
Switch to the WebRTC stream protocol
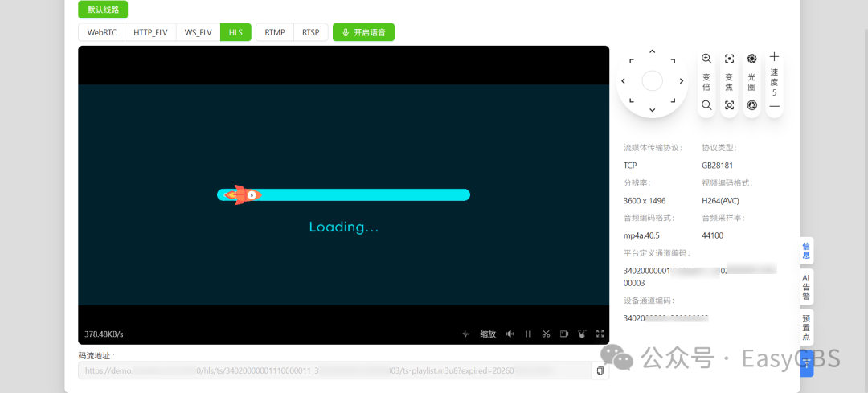[x=102, y=32]
